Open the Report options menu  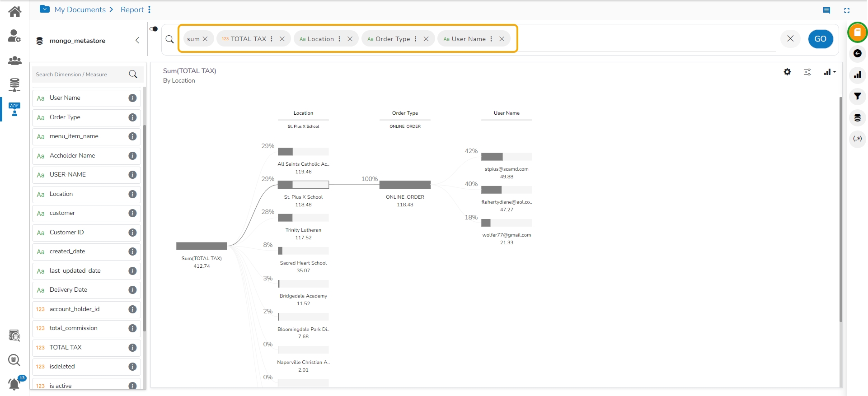point(150,9)
